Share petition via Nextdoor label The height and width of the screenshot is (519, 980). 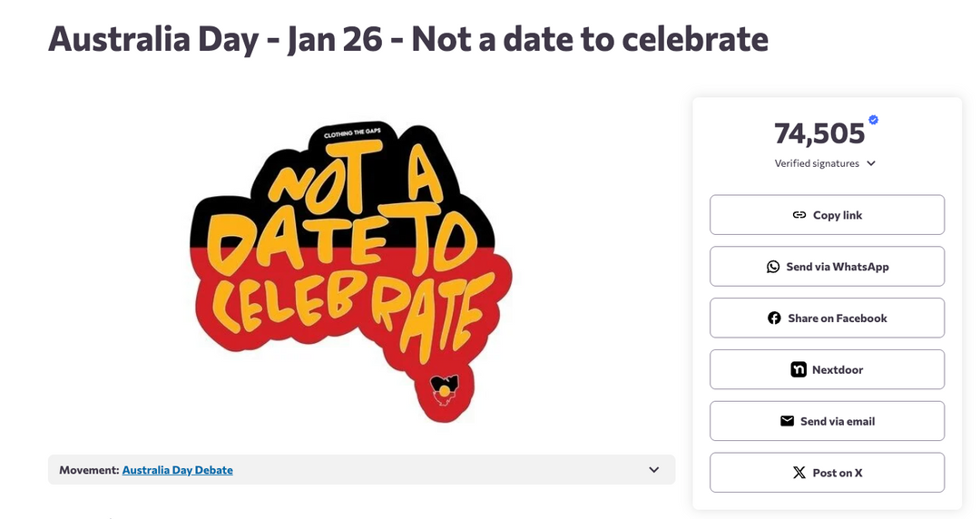[x=838, y=370]
